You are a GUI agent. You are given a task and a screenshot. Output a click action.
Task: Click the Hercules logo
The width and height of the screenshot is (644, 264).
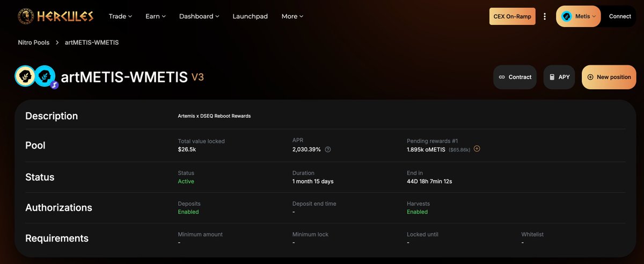coord(55,16)
